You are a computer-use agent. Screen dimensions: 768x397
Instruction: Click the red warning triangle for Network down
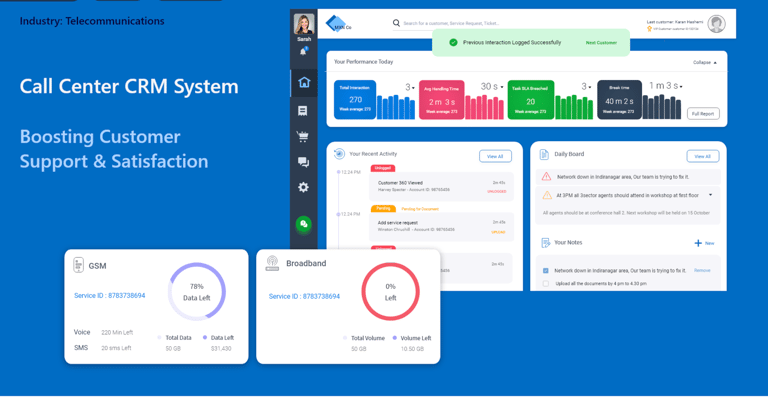547,176
